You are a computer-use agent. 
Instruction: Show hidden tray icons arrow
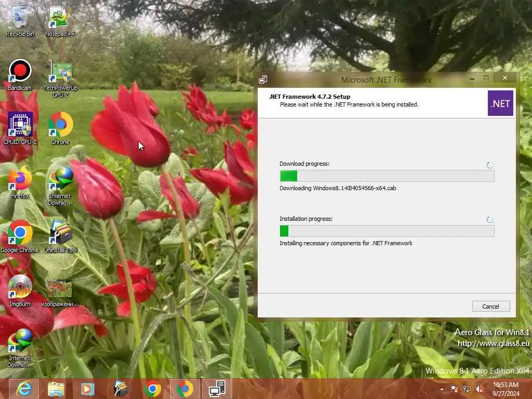click(x=442, y=389)
